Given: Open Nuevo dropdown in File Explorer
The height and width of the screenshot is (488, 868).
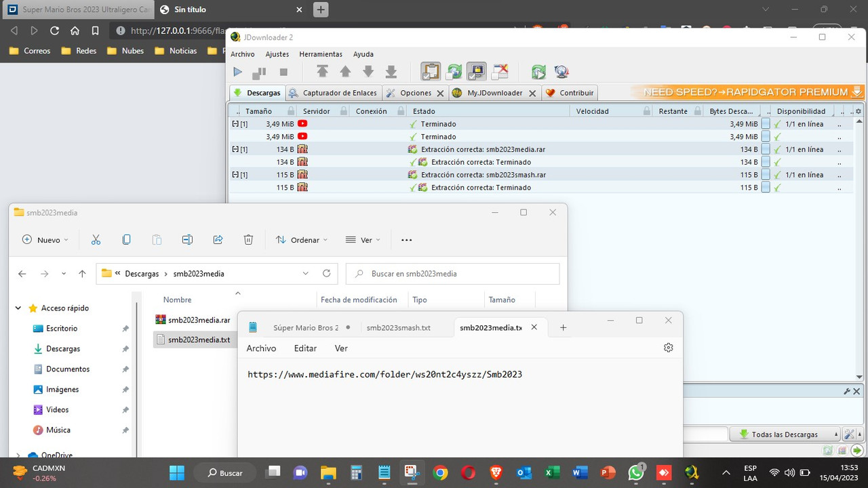Looking at the screenshot, I should tap(45, 240).
